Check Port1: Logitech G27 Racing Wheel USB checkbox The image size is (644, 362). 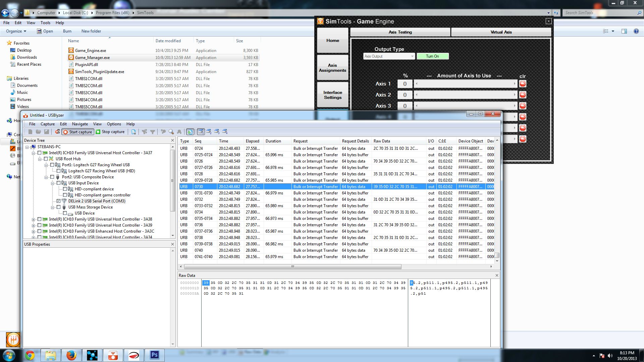(x=52, y=165)
